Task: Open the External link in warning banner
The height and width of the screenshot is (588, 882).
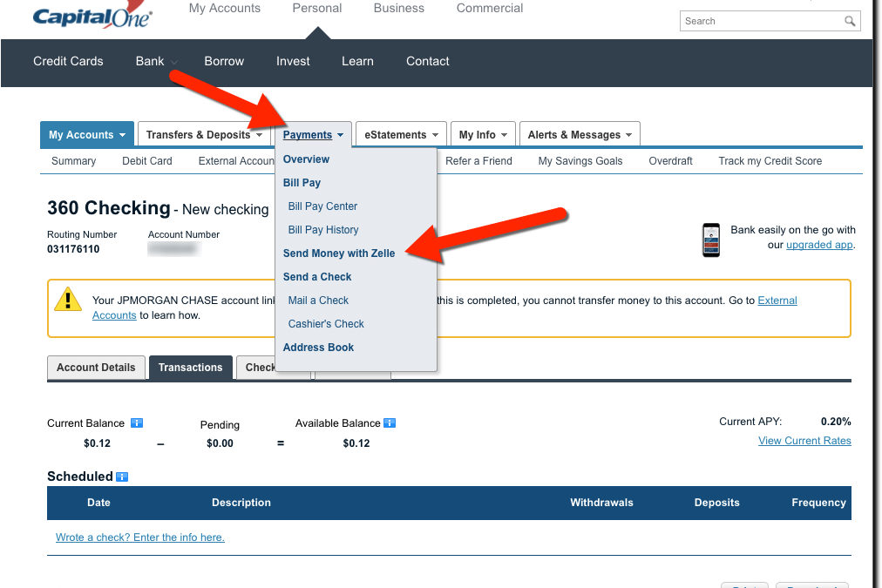Action: [x=777, y=301]
